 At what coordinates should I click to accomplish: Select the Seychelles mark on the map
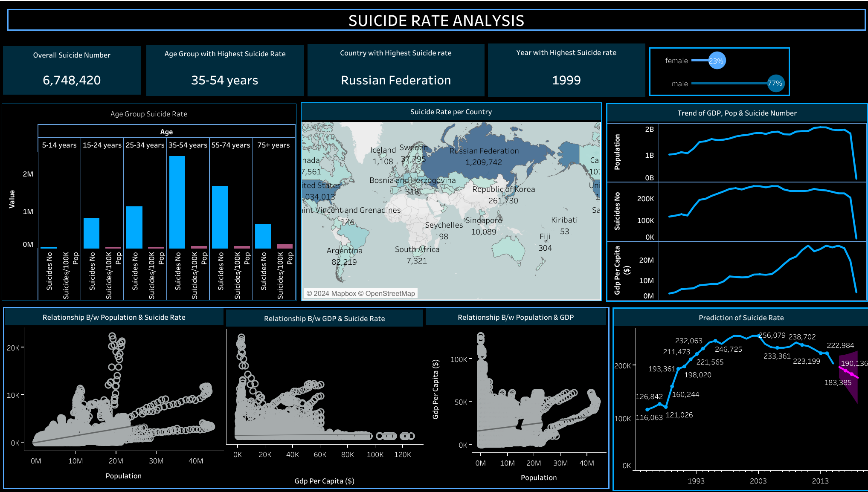click(x=444, y=230)
